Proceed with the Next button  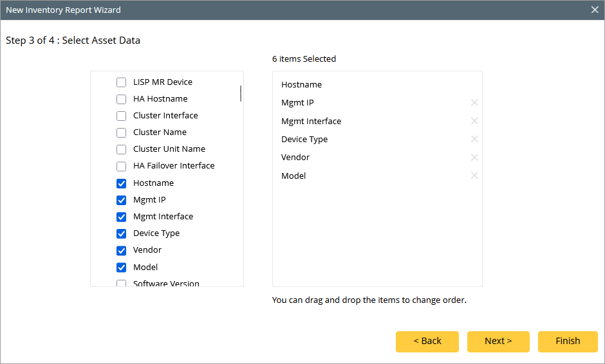click(498, 341)
